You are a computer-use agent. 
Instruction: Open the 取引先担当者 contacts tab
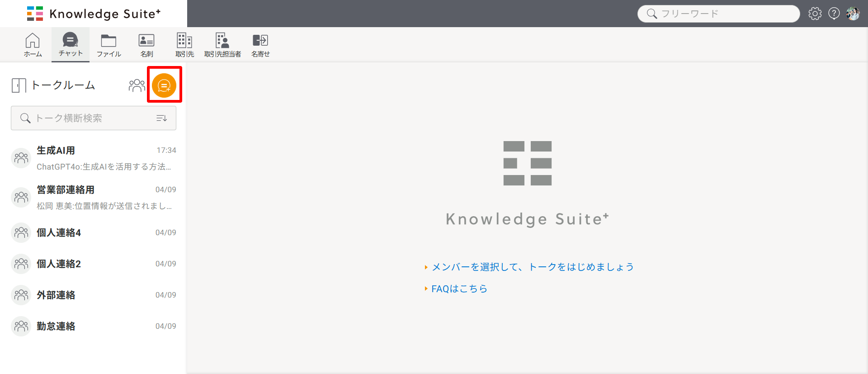pyautogui.click(x=222, y=45)
